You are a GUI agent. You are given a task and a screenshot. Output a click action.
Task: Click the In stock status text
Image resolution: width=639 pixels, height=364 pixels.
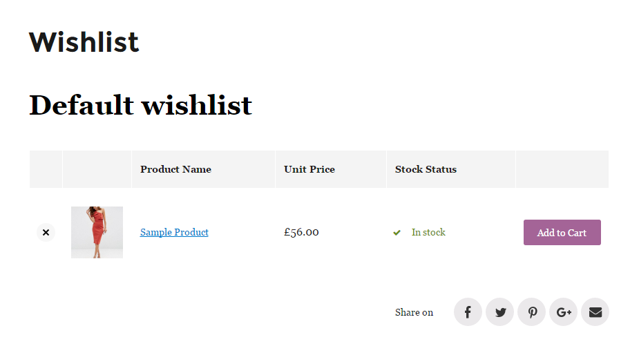tap(428, 232)
